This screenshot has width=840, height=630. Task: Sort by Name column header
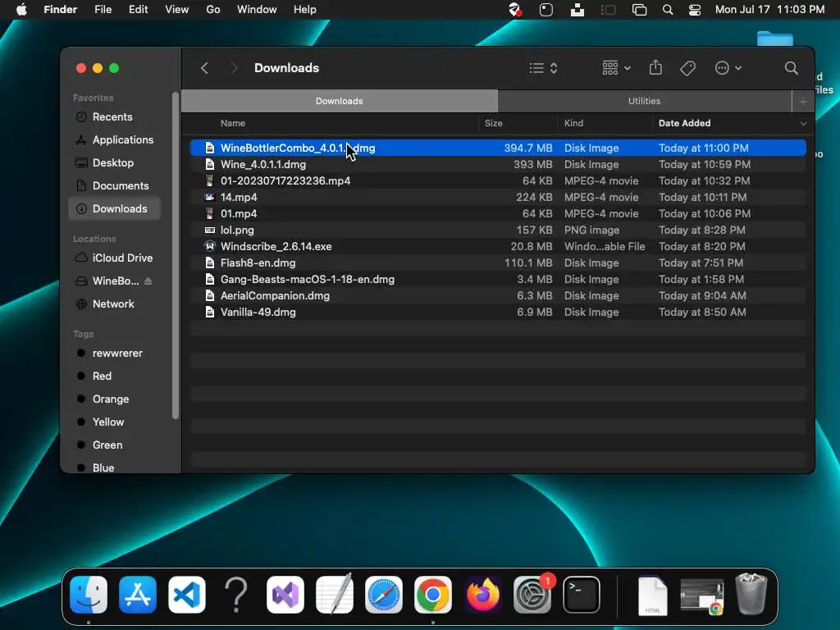(232, 123)
